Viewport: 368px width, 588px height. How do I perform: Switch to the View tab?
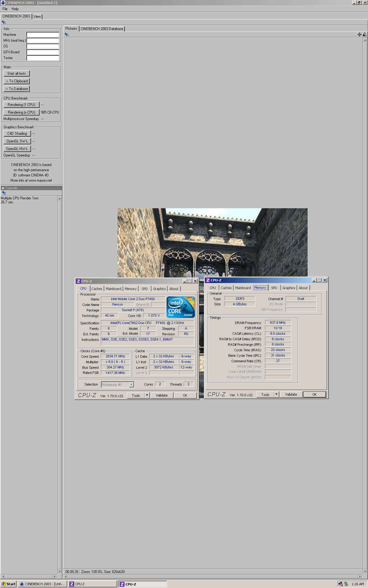pos(37,17)
